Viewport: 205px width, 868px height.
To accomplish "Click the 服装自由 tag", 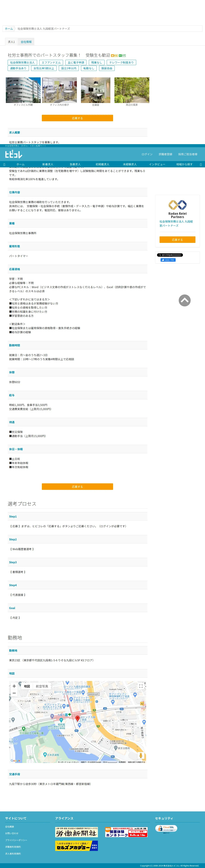I will (107, 68).
